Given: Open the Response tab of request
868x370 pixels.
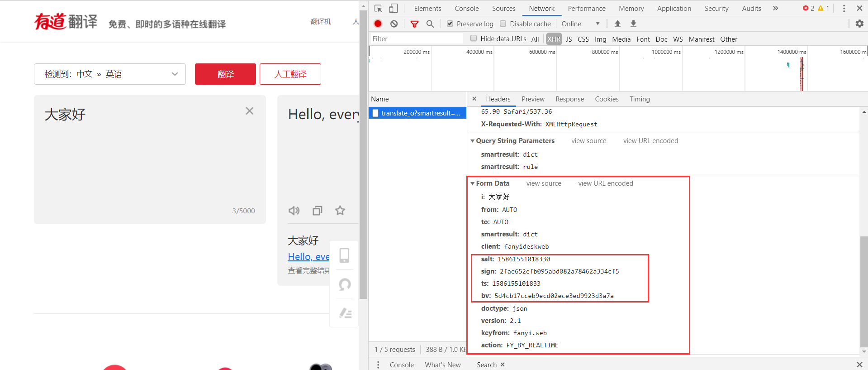Looking at the screenshot, I should tap(569, 99).
